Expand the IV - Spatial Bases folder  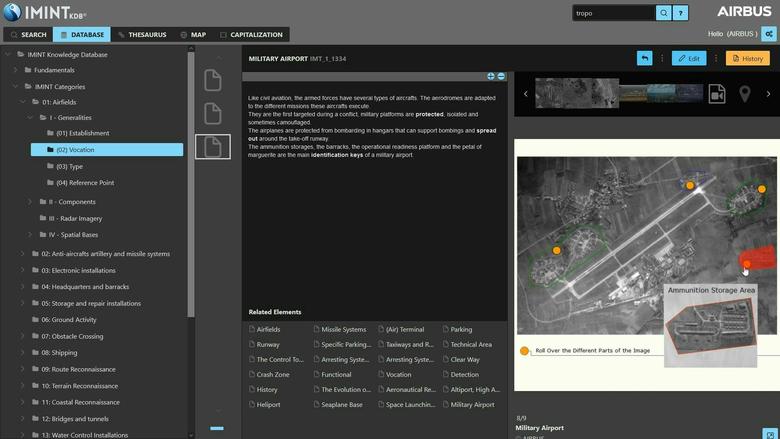coord(30,235)
